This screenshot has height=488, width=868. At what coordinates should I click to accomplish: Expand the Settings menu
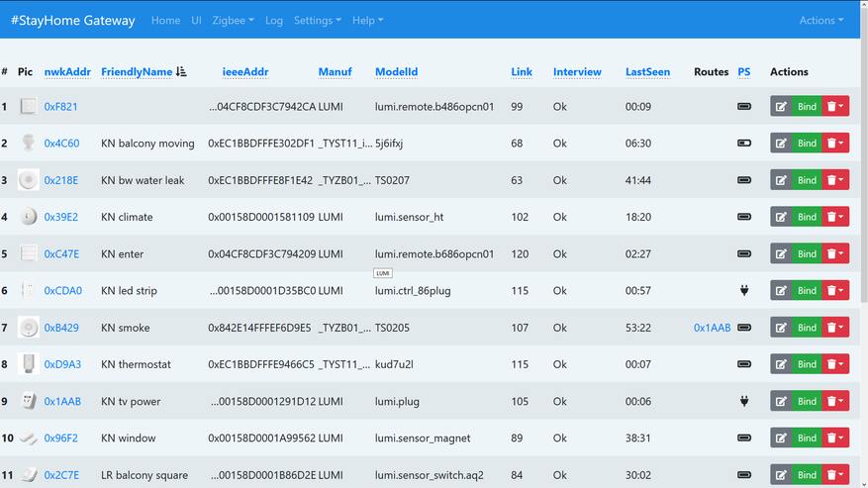(x=317, y=21)
